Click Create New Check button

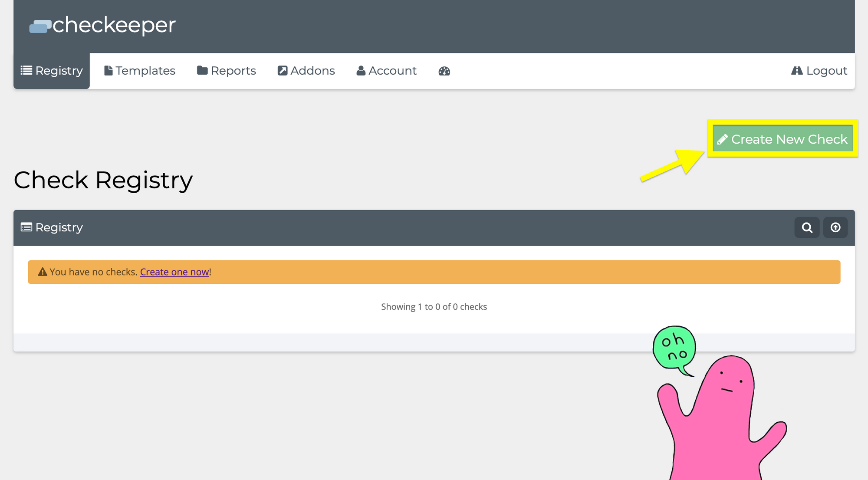tap(783, 139)
